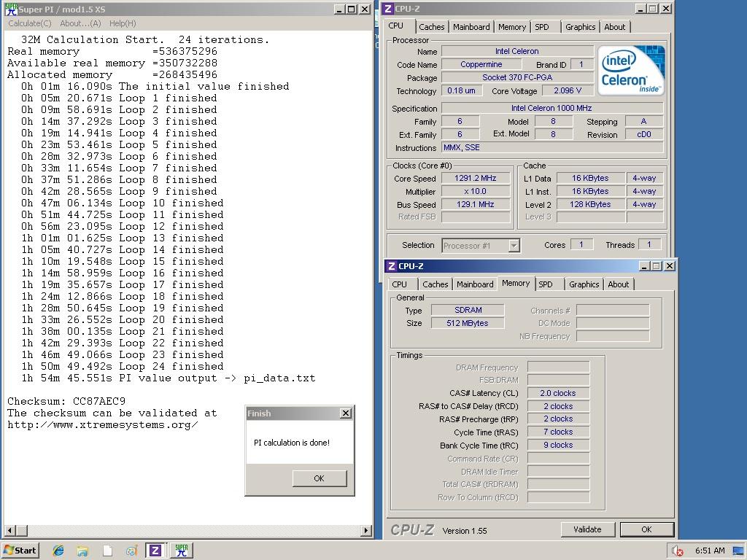Select About tab in lower CPU-Z window
Screen dimensions: 747x560
[619, 284]
